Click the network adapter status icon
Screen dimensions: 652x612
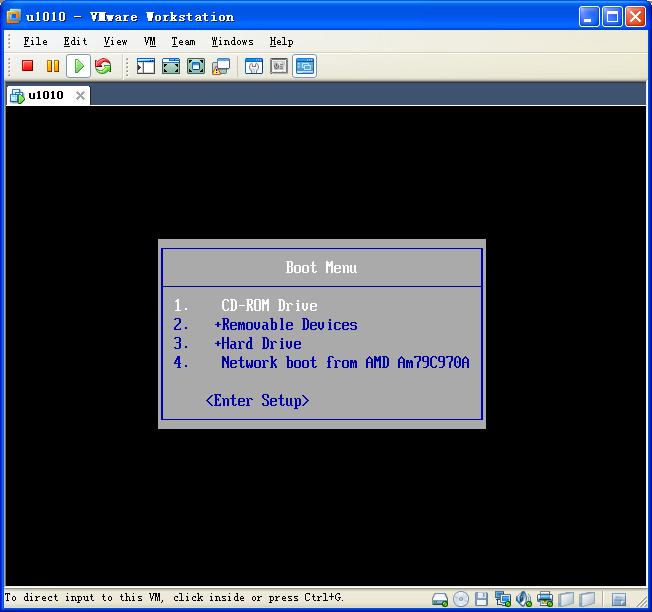click(503, 599)
